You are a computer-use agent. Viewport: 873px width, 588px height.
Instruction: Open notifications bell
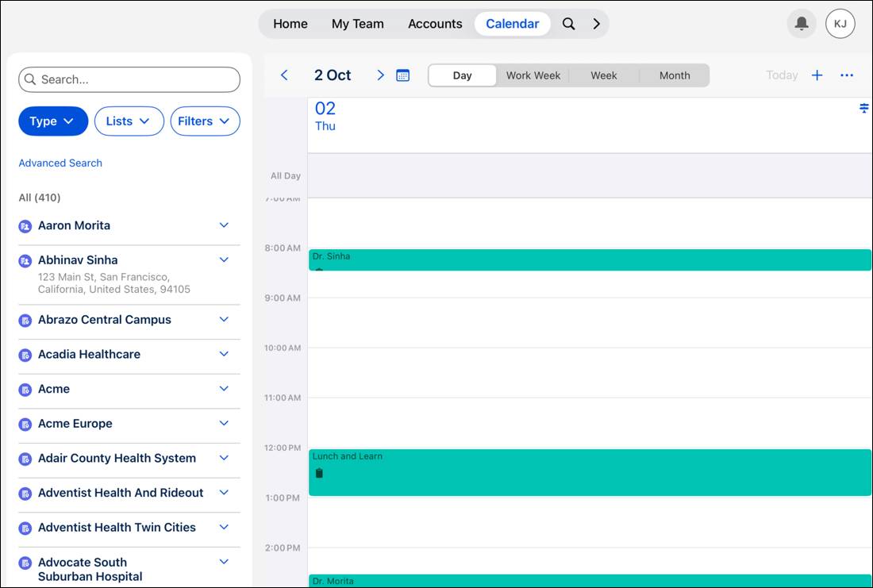tap(802, 24)
